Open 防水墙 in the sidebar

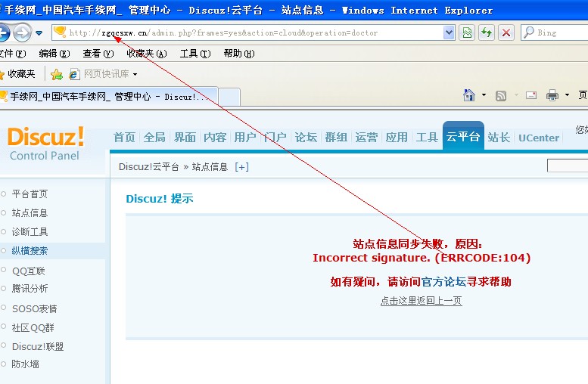click(x=25, y=364)
